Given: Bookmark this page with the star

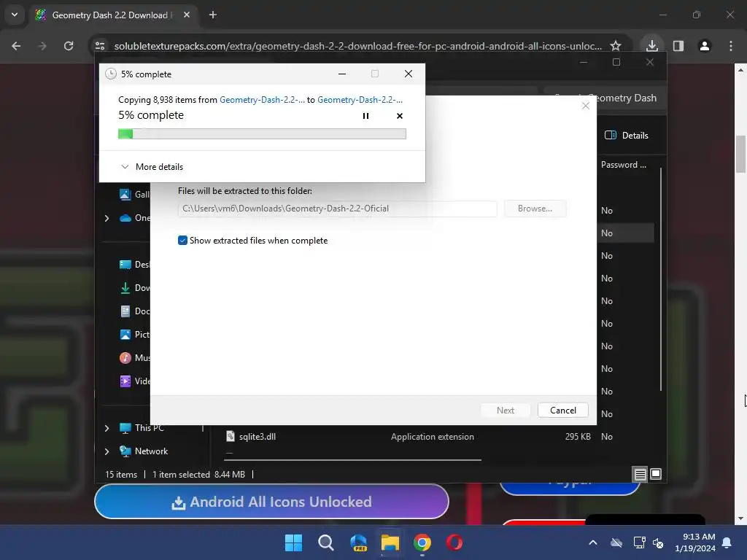Looking at the screenshot, I should pos(616,46).
